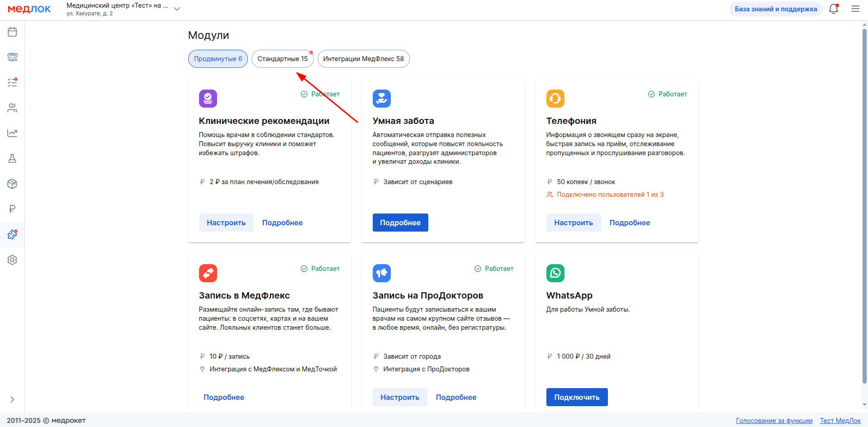Click the scrollbar down arrow

pyautogui.click(x=864, y=405)
